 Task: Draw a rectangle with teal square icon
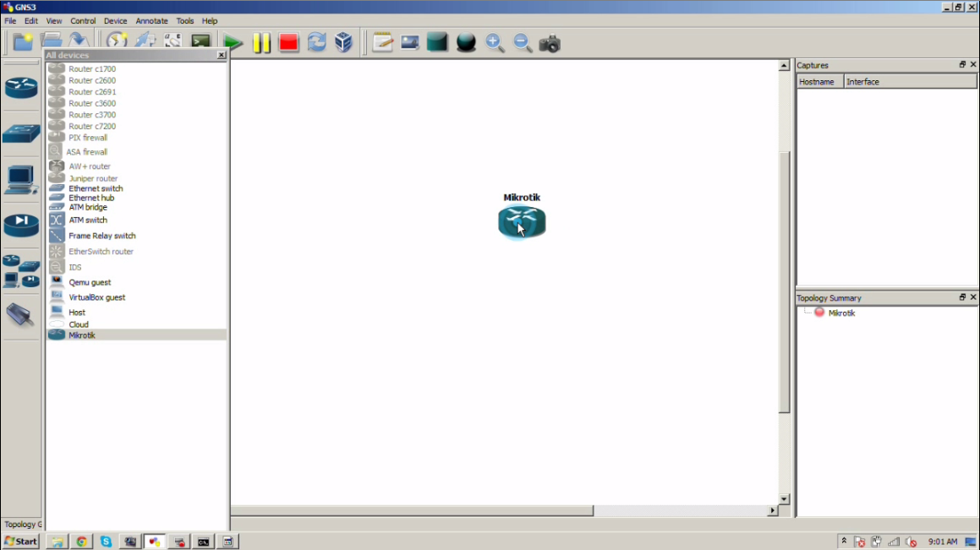point(437,42)
